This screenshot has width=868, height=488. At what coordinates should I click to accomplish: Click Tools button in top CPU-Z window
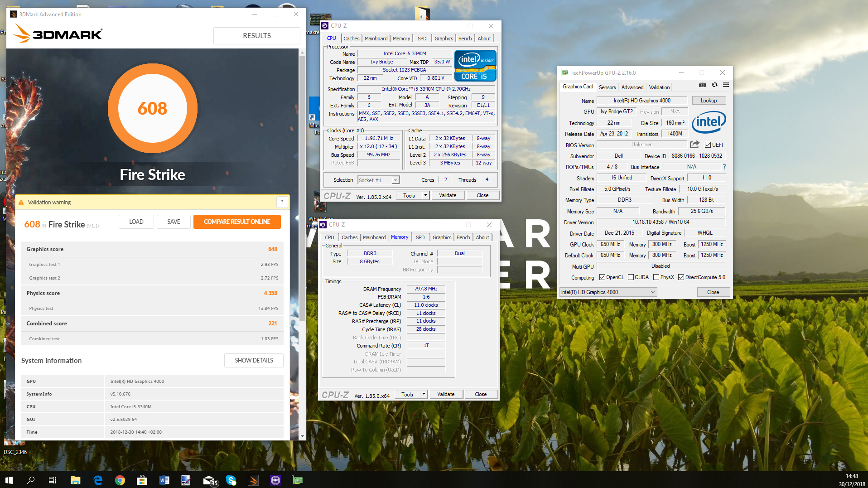(x=409, y=195)
